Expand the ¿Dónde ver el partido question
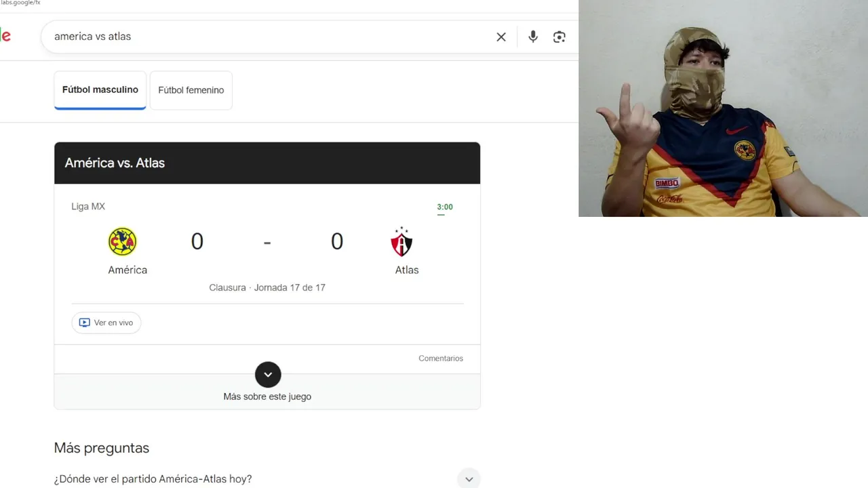 pyautogui.click(x=267, y=479)
